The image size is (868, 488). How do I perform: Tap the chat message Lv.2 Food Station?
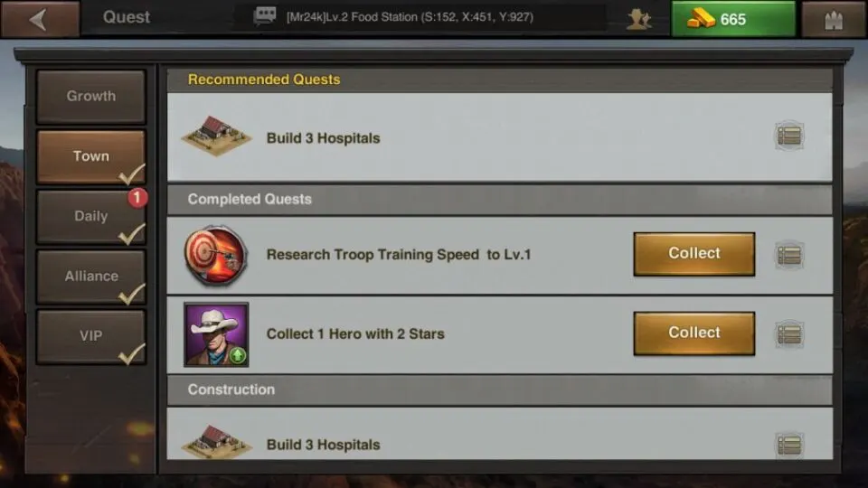[x=410, y=17]
